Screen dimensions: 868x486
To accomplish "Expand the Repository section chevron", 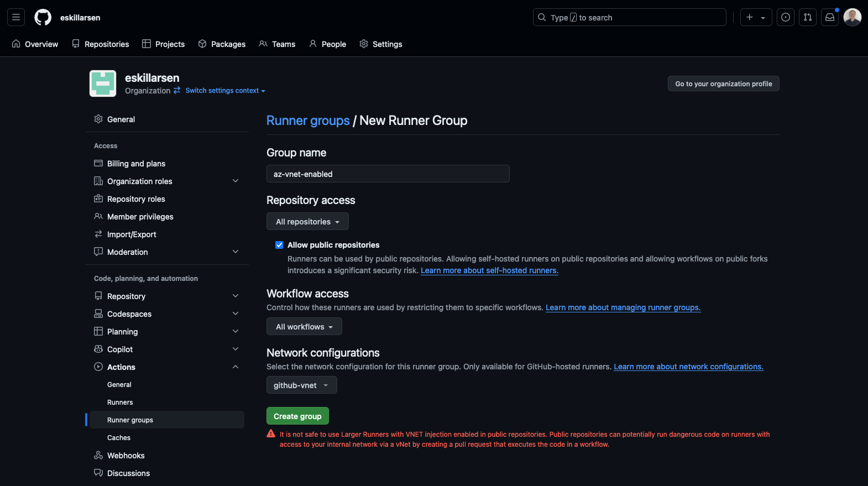I will pos(236,296).
